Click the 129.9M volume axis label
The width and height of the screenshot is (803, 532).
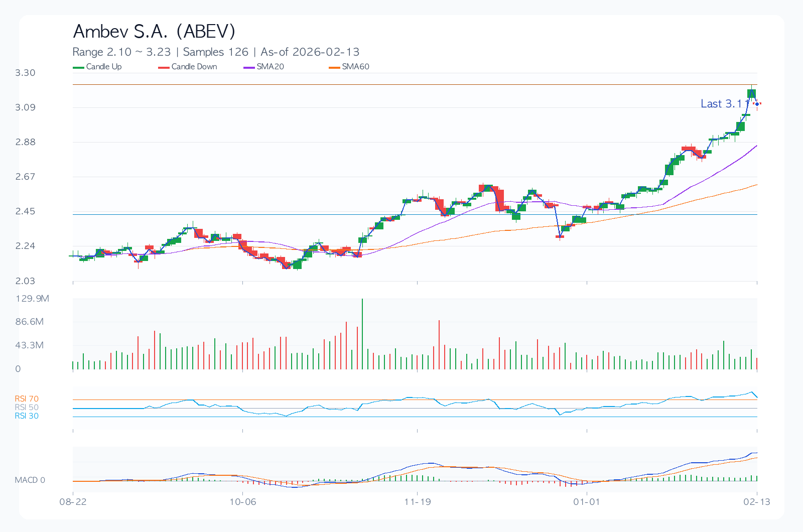(x=32, y=299)
